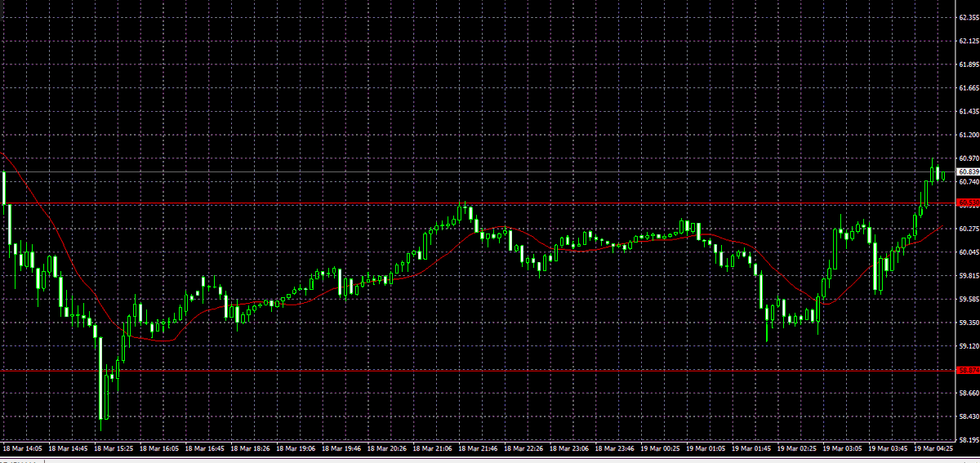The image size is (980, 463).
Task: Click the 18 Mar 20:26 time label
Action: pyautogui.click(x=388, y=448)
